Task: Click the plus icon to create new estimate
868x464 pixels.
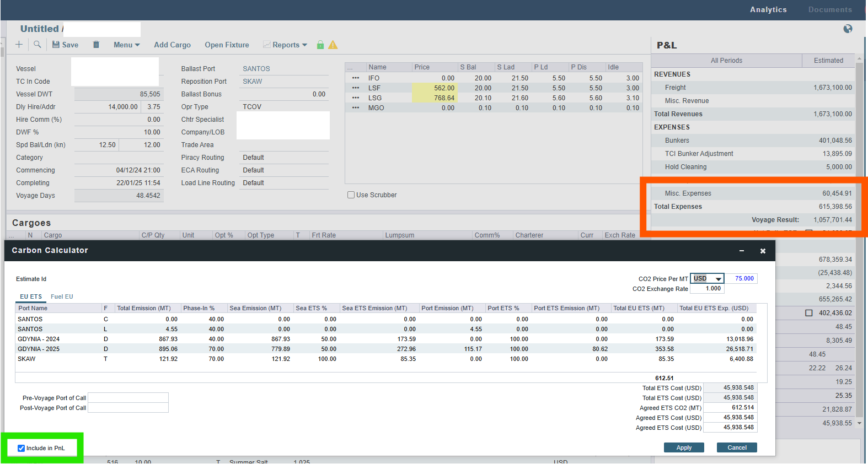Action: point(19,45)
